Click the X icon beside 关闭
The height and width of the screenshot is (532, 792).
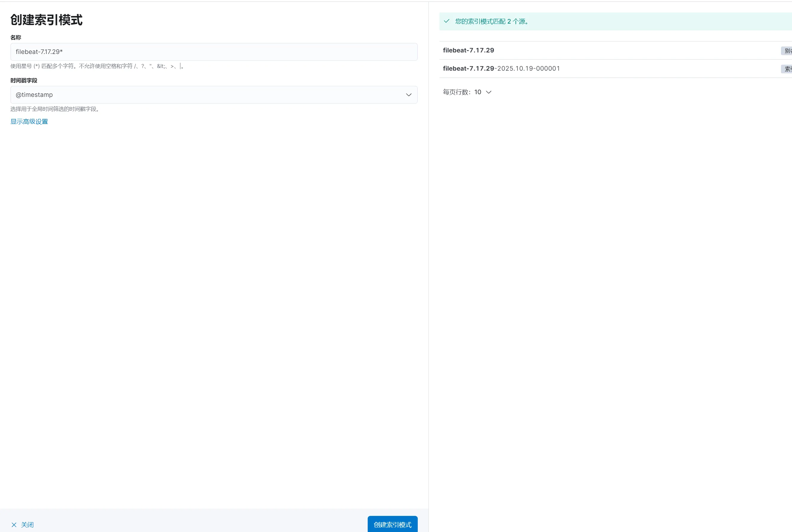(x=14, y=525)
